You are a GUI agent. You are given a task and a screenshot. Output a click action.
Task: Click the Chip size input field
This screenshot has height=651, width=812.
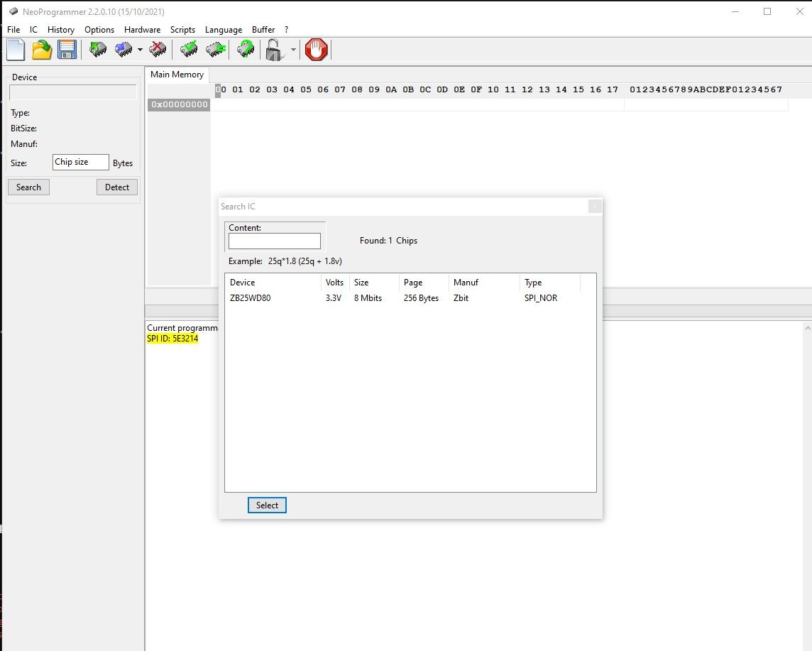(81, 162)
